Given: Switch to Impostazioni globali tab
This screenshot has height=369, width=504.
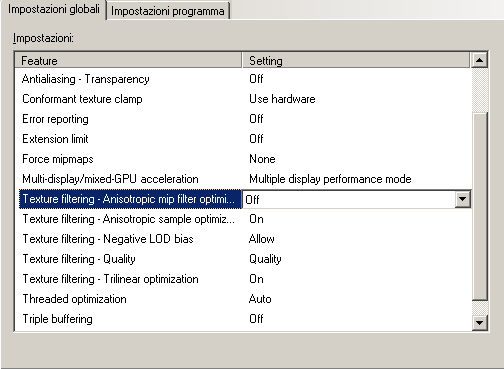Looking at the screenshot, I should point(54,10).
